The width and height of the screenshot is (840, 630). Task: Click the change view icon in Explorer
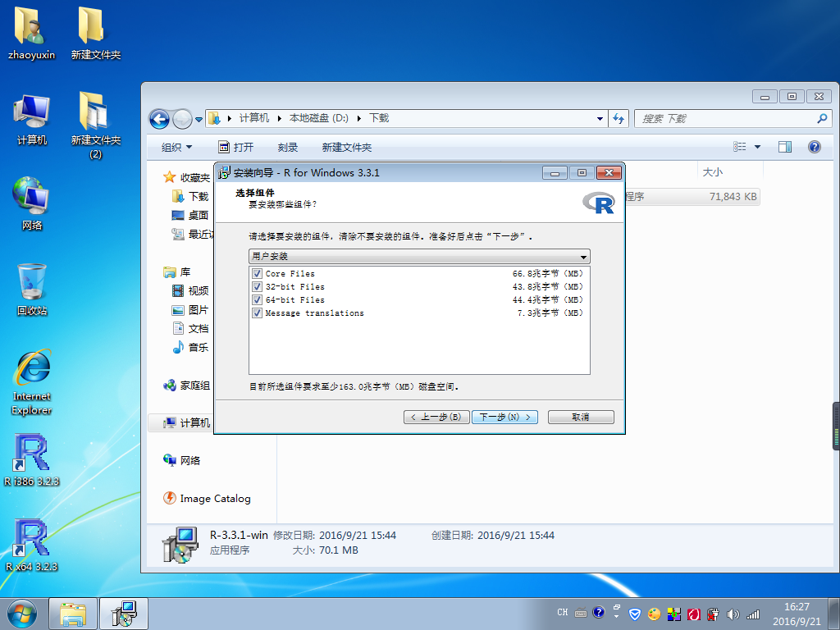pos(740,147)
